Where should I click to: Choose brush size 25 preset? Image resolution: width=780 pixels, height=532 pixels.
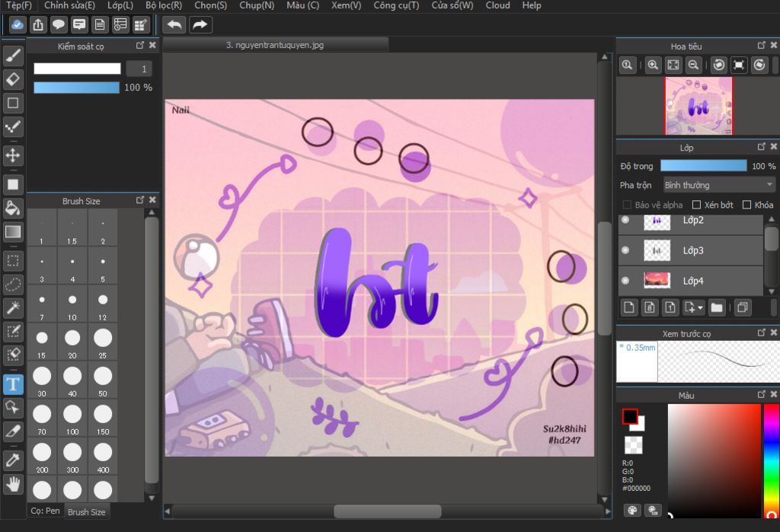tap(103, 343)
